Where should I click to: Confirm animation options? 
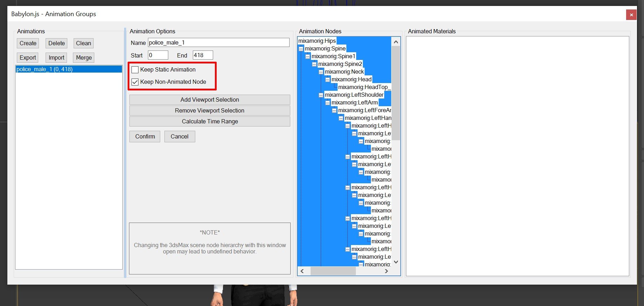(145, 136)
